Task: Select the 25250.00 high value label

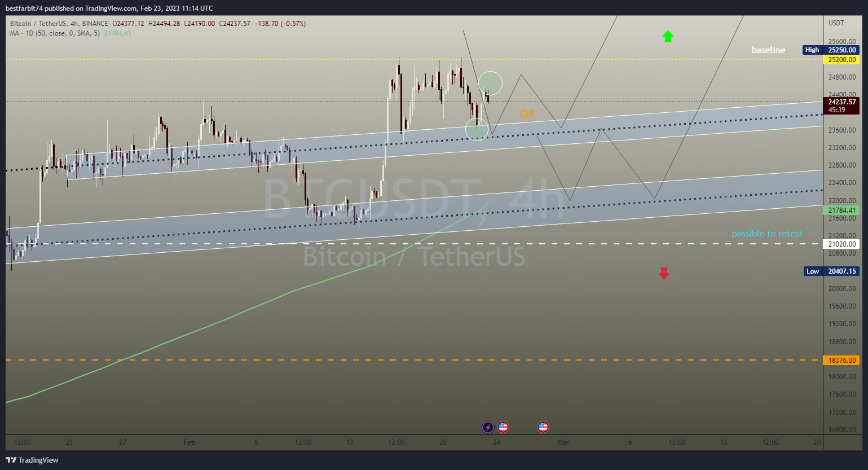Action: pyautogui.click(x=841, y=50)
